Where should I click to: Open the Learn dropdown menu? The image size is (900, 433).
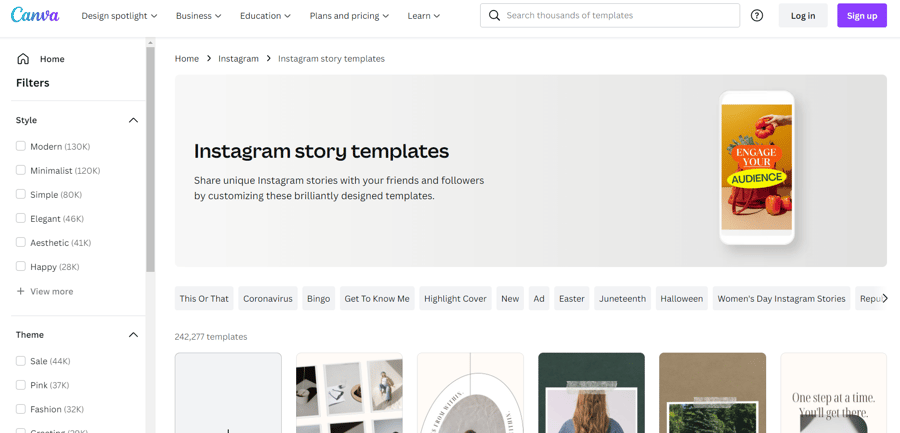pos(424,16)
